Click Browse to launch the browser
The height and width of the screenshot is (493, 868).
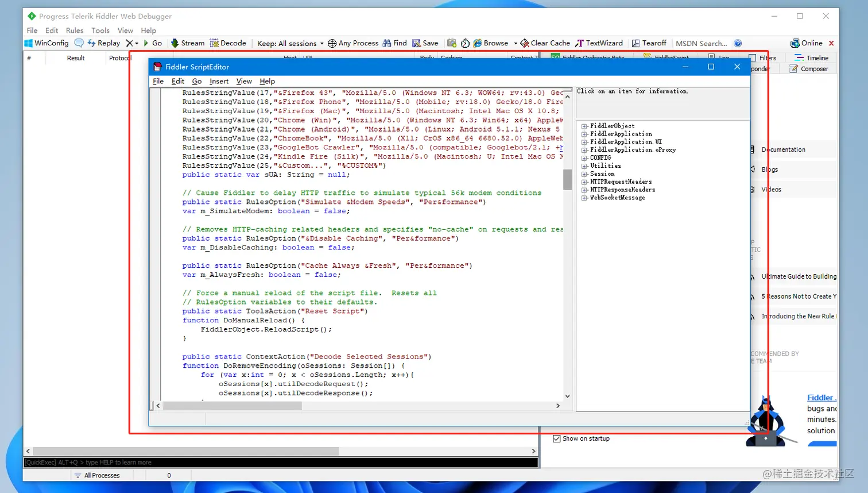[x=491, y=43]
